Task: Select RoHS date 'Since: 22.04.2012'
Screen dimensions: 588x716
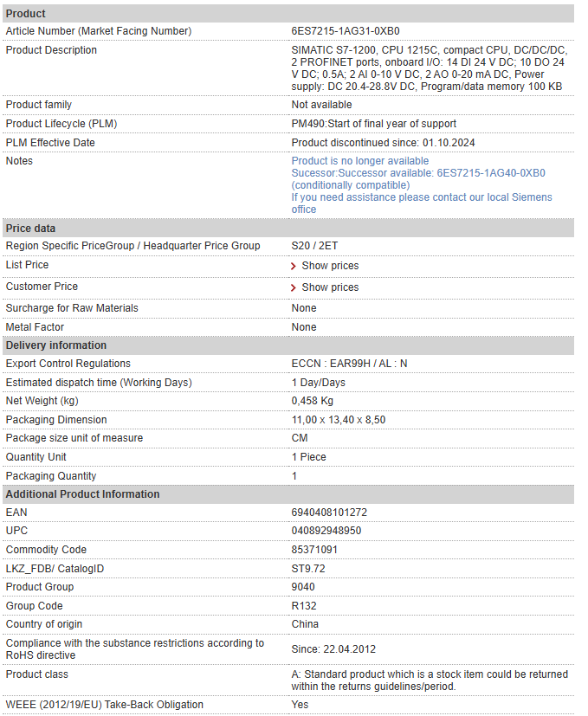Action: [333, 649]
